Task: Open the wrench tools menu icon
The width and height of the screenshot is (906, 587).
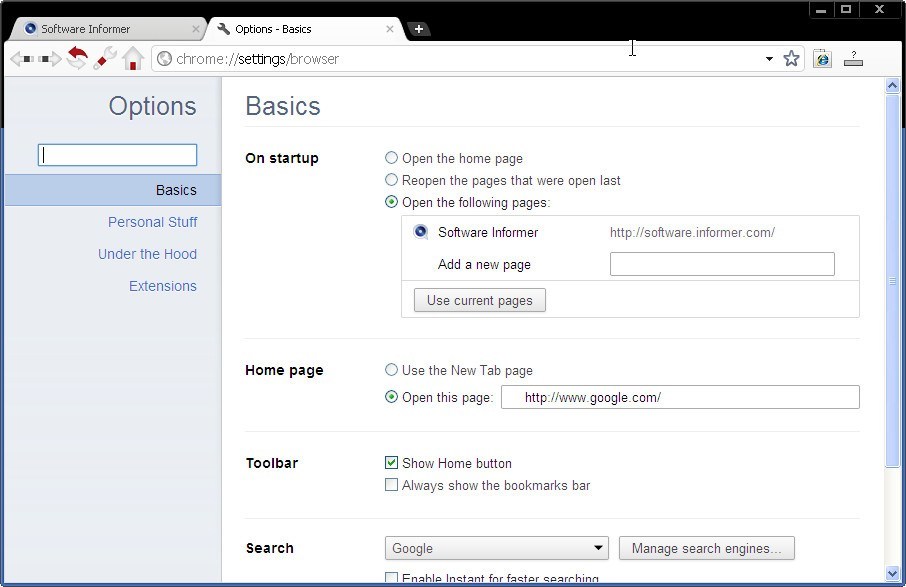Action: (x=105, y=58)
